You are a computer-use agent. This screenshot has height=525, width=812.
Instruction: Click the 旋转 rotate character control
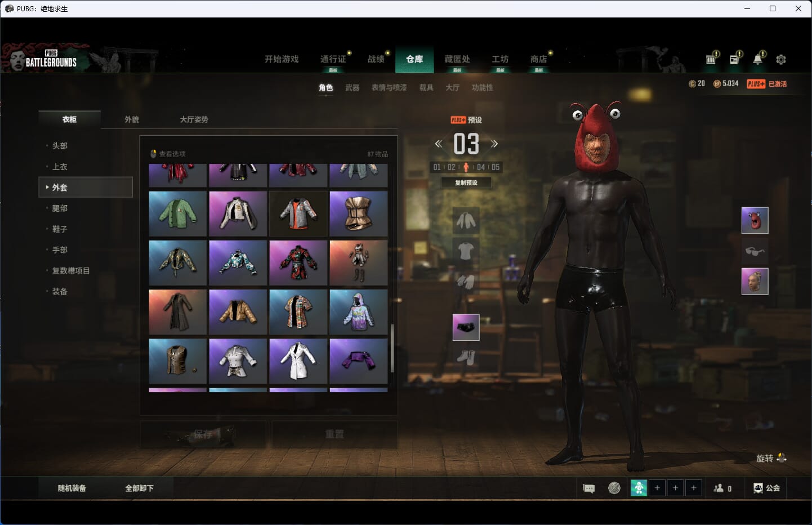coord(771,458)
